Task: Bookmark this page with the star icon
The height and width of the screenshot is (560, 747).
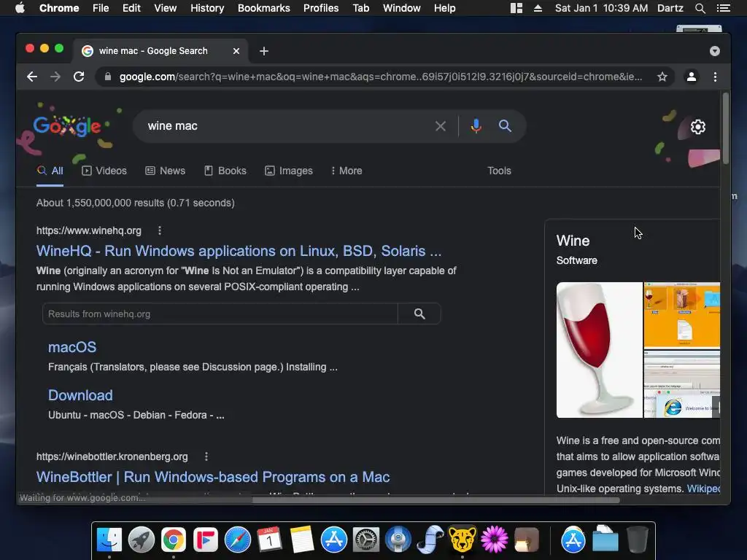Action: pyautogui.click(x=662, y=77)
